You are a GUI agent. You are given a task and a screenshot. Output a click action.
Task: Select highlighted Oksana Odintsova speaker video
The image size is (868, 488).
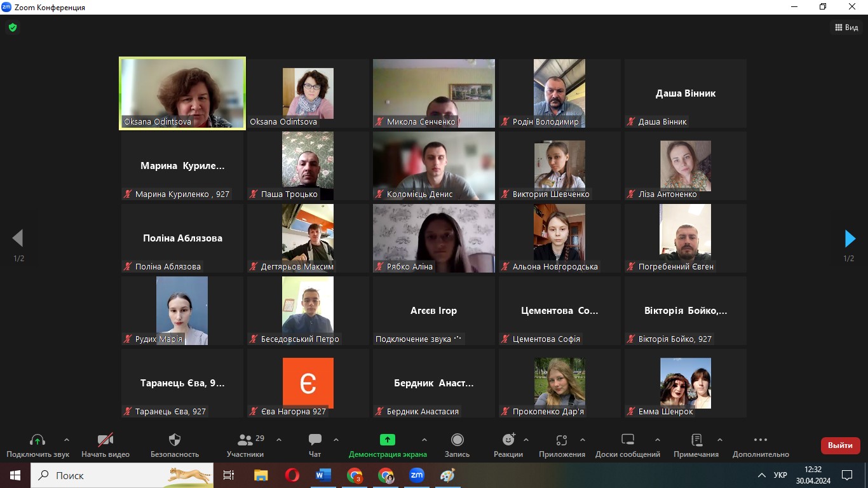[x=182, y=93]
